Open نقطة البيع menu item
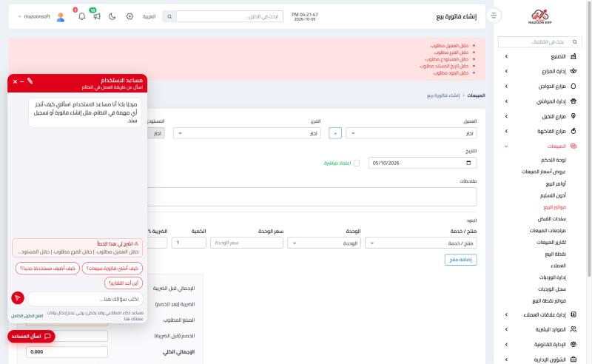Image resolution: width=592 pixels, height=364 pixels. [556, 254]
